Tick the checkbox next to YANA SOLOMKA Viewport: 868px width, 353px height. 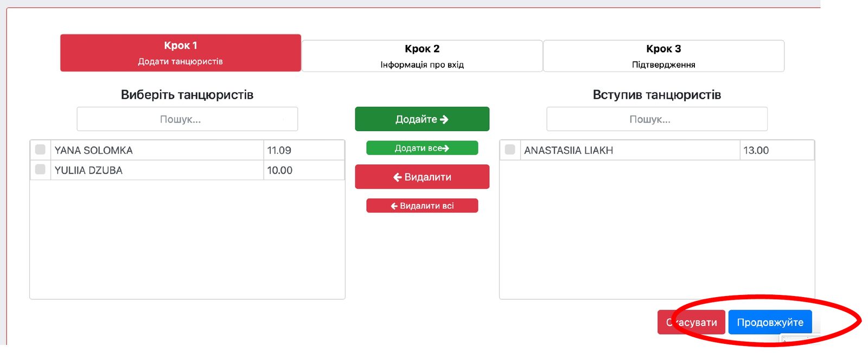tap(40, 149)
